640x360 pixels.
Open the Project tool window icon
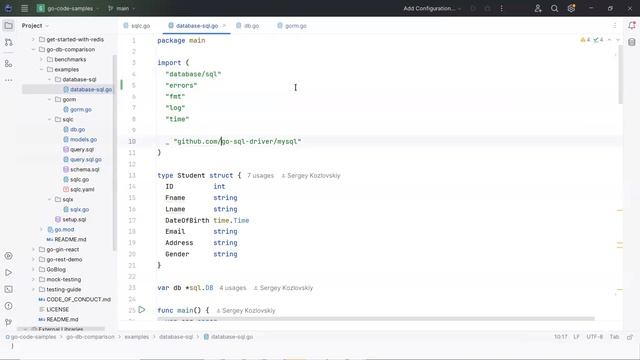tap(8, 26)
